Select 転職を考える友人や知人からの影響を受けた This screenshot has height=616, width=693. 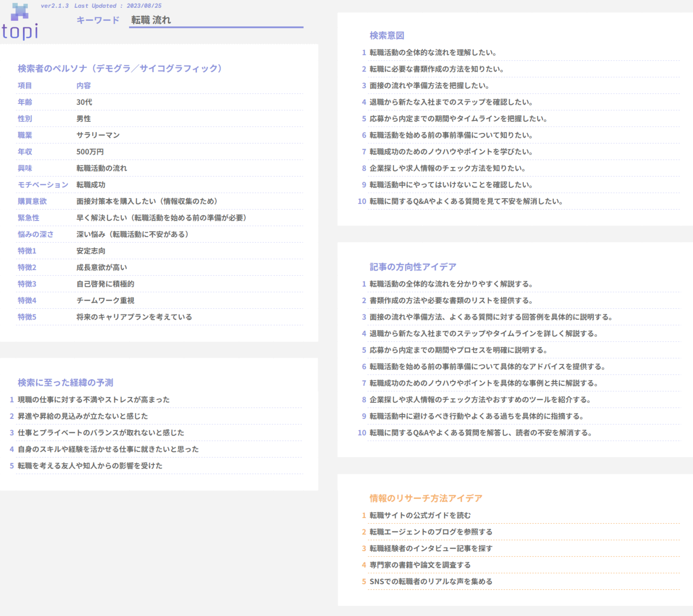click(x=90, y=466)
